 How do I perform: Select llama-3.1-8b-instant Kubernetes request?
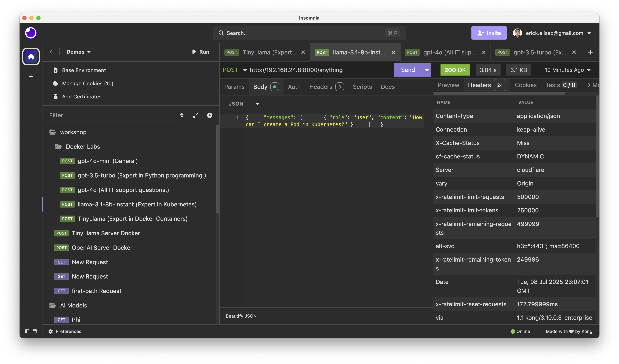[x=128, y=205]
